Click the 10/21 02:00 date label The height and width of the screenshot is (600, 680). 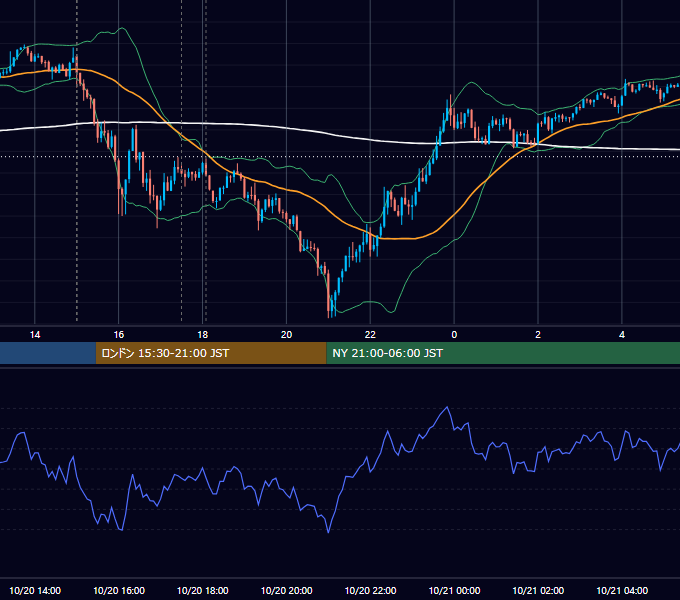coord(538,590)
